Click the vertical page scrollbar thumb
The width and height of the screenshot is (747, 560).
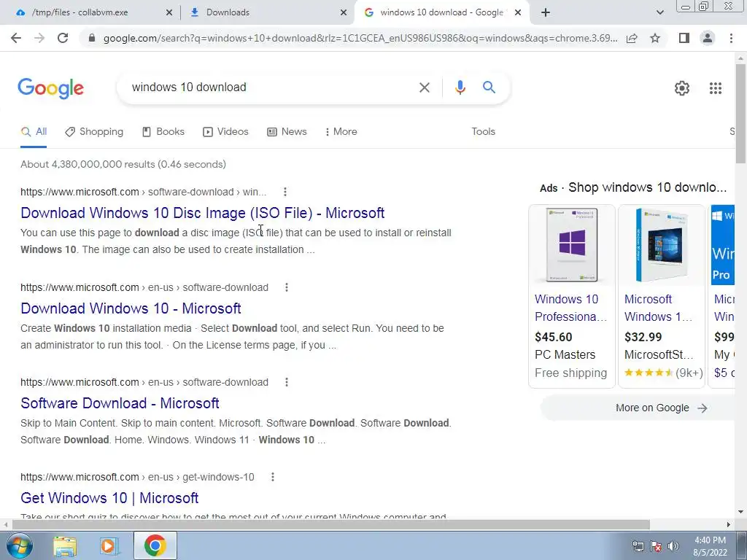(x=740, y=113)
